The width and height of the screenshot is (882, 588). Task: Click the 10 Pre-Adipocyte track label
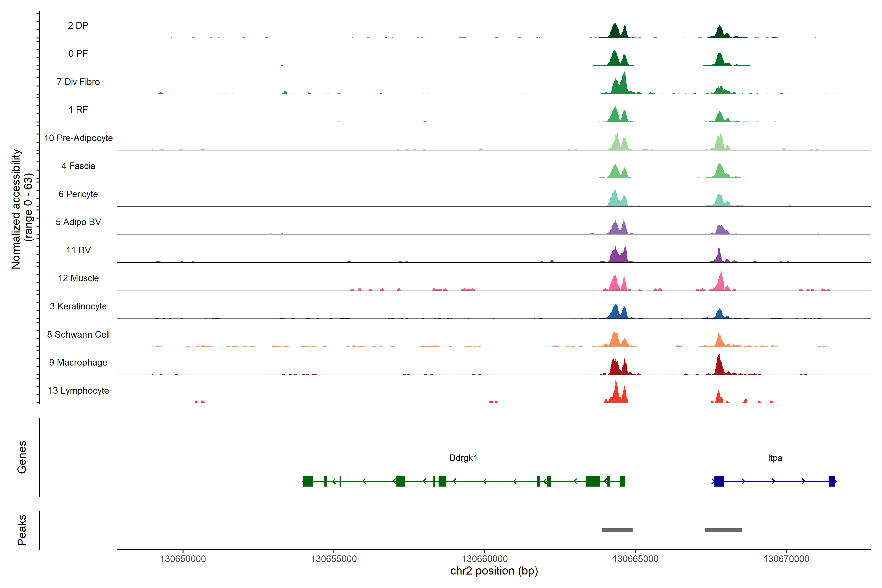(x=78, y=138)
